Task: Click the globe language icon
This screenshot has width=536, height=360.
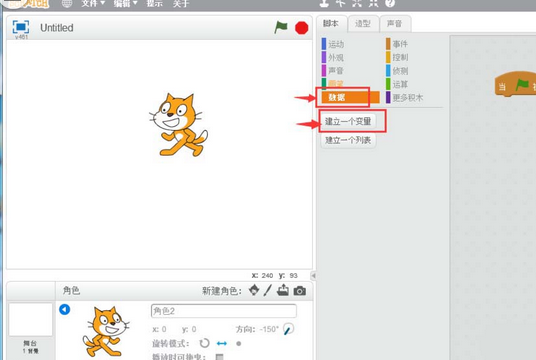Action: [67, 3]
